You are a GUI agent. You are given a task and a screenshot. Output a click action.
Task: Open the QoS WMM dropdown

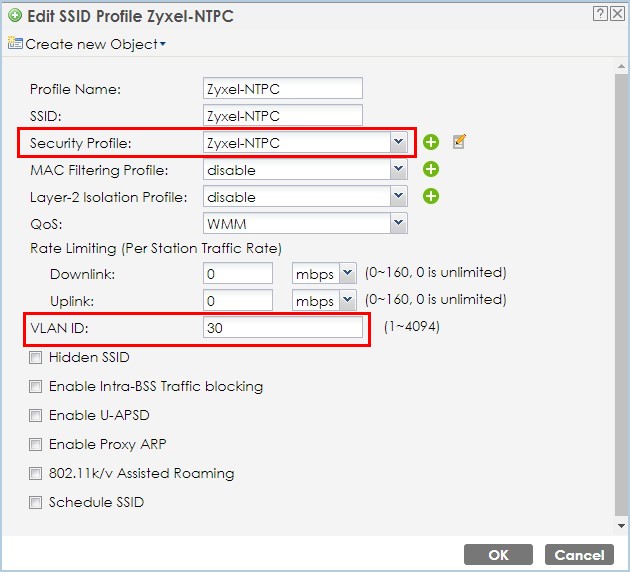point(398,223)
